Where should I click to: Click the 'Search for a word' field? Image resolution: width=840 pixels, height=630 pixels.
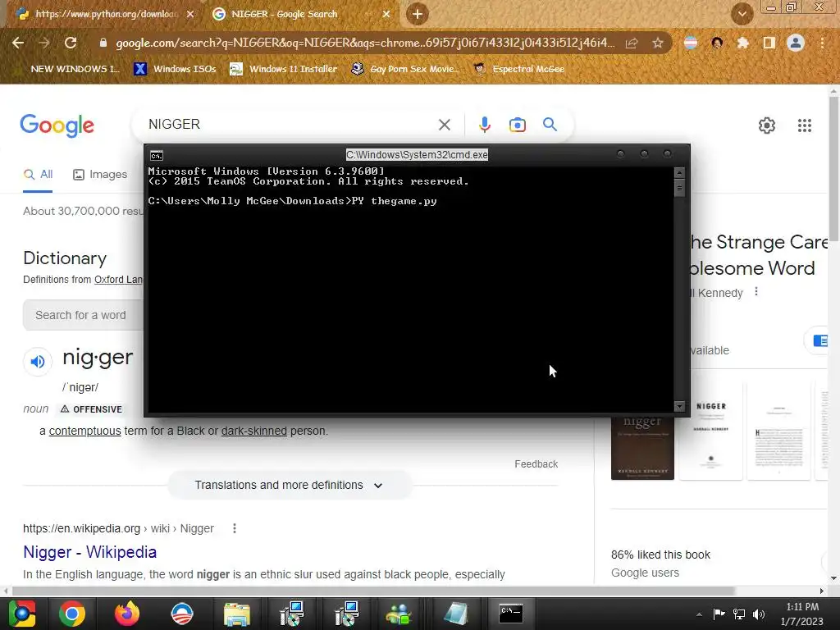pos(83,315)
